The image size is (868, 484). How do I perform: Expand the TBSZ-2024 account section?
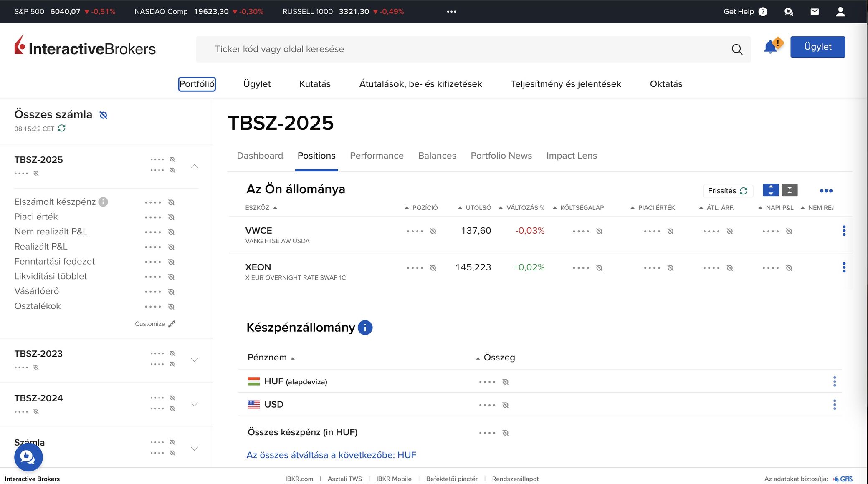[x=194, y=404]
